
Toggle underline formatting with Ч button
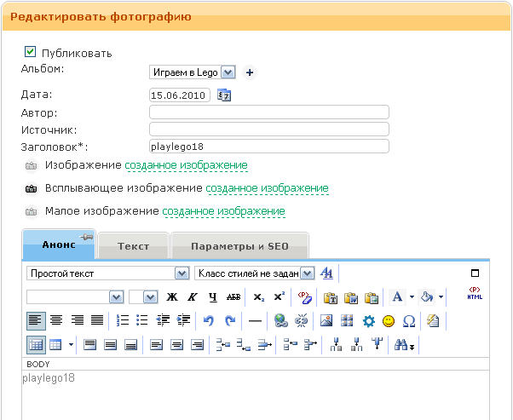pos(213,297)
